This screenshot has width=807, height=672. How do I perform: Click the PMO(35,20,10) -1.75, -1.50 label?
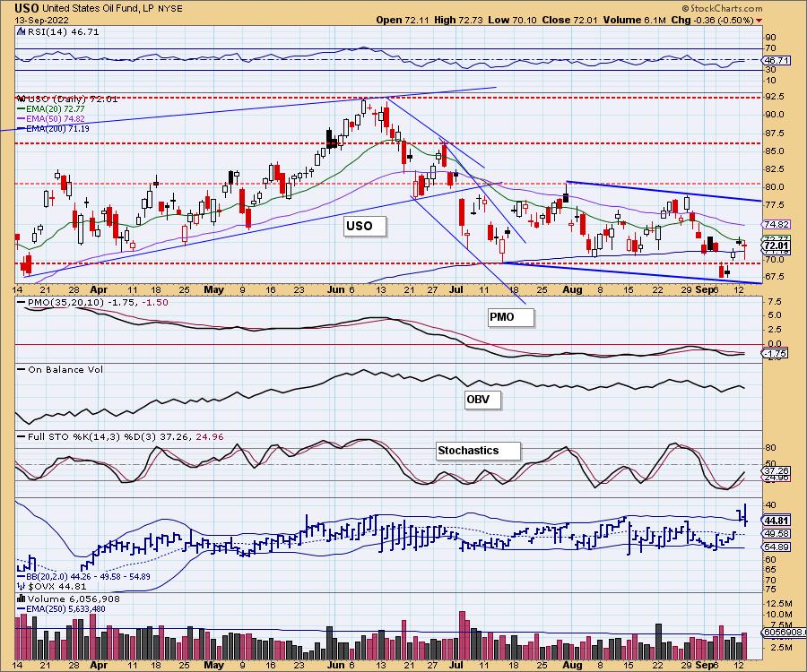click(x=97, y=302)
